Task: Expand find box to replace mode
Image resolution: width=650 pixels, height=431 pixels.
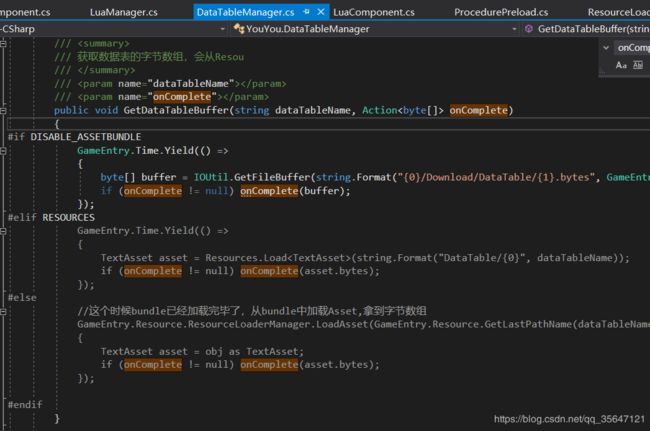Action: coord(606,48)
